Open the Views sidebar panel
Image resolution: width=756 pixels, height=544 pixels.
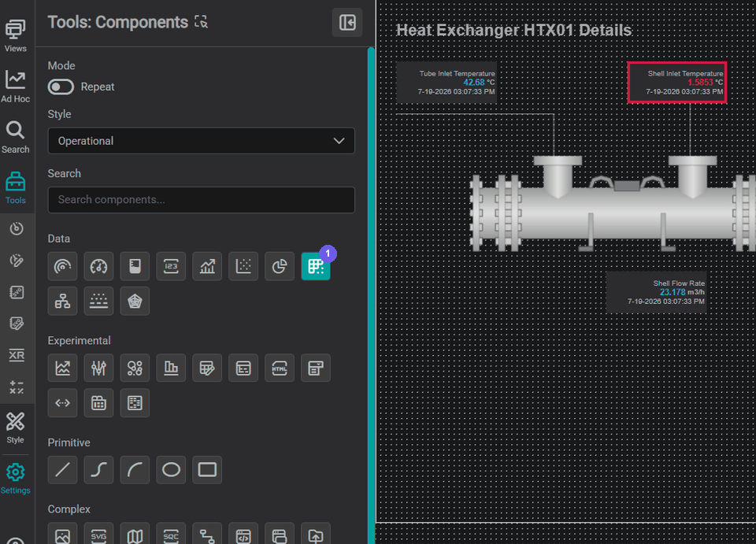click(x=16, y=35)
